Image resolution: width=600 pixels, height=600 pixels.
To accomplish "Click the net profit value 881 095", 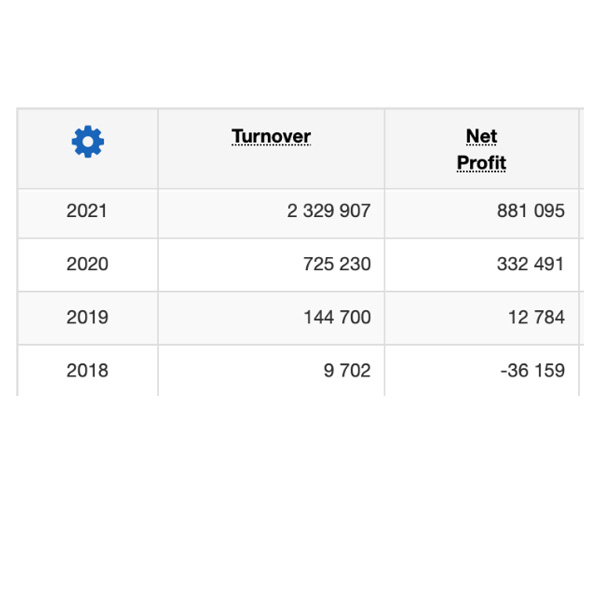I will [x=530, y=211].
